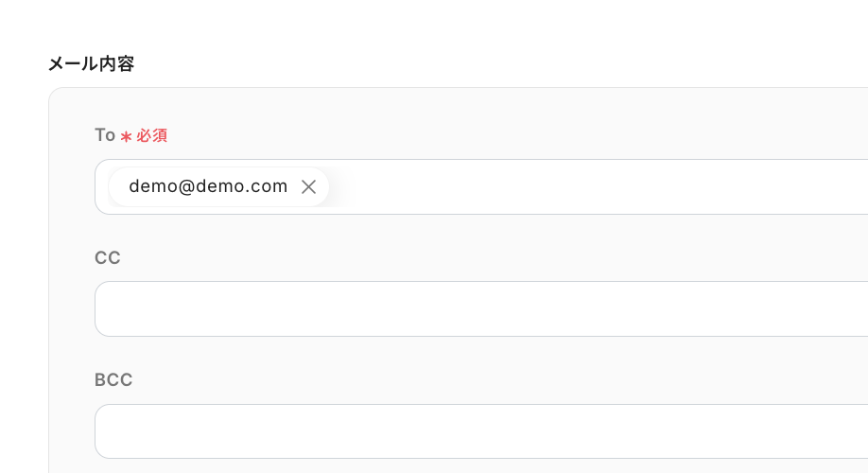Click the X icon beside demo@demo.com
The width and height of the screenshot is (868, 473).
click(308, 187)
